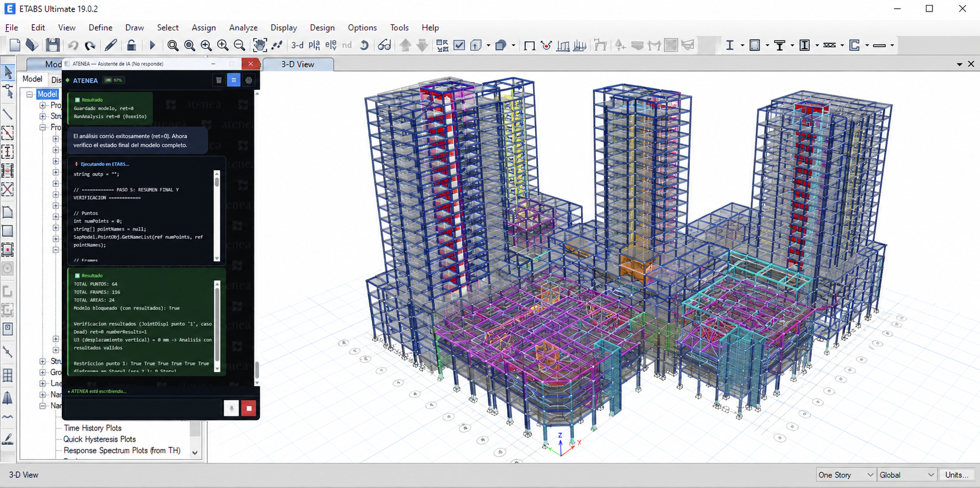This screenshot has height=488, width=980.
Task: Move up one story with up arrow
Action: (x=405, y=45)
